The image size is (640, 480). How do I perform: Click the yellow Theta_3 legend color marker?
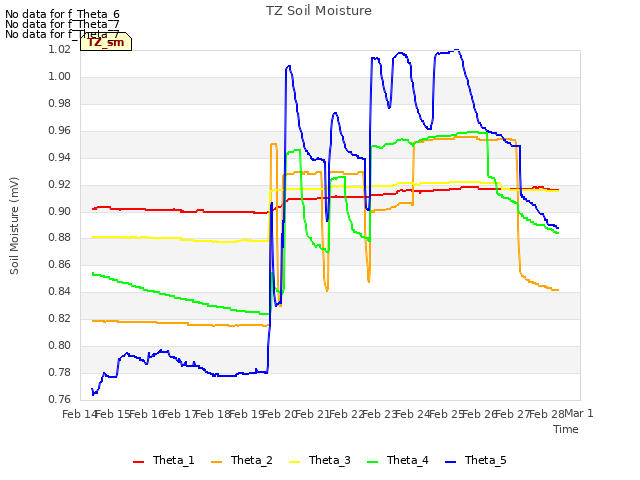click(x=295, y=462)
